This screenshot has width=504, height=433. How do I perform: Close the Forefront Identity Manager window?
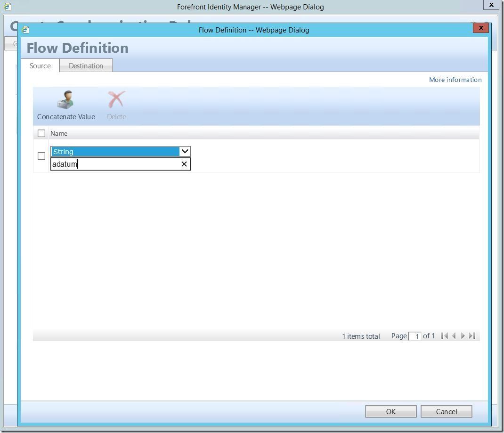(x=491, y=5)
